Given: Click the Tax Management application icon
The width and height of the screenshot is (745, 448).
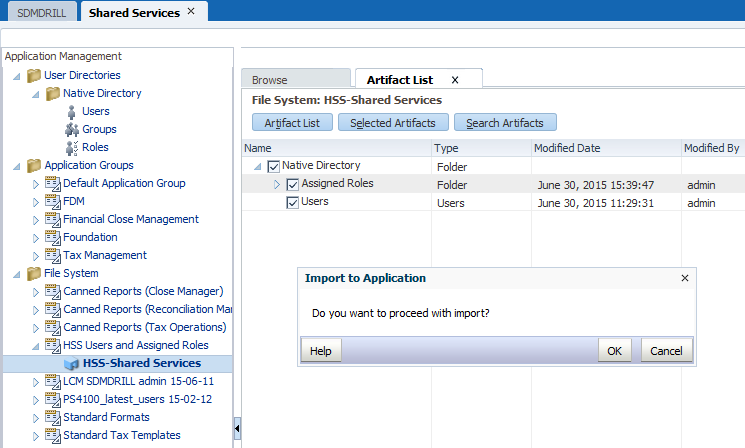Looking at the screenshot, I should (53, 255).
